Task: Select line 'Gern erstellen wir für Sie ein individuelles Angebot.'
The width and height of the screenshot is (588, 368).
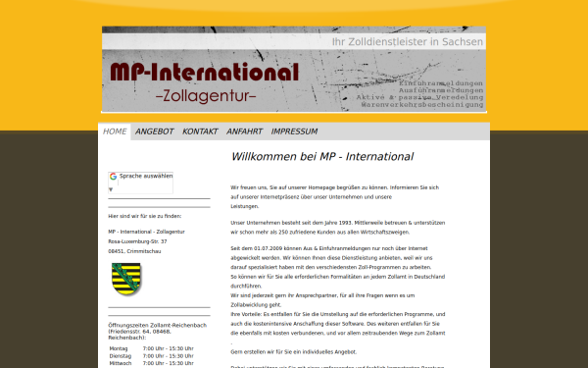Action: (x=294, y=352)
